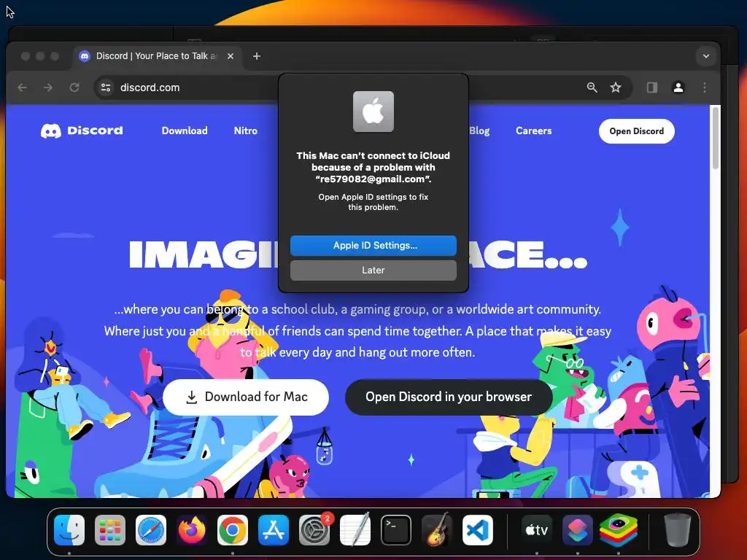Image resolution: width=747 pixels, height=560 pixels.
Task: Click the Apple logo in the dialog
Action: 373,112
